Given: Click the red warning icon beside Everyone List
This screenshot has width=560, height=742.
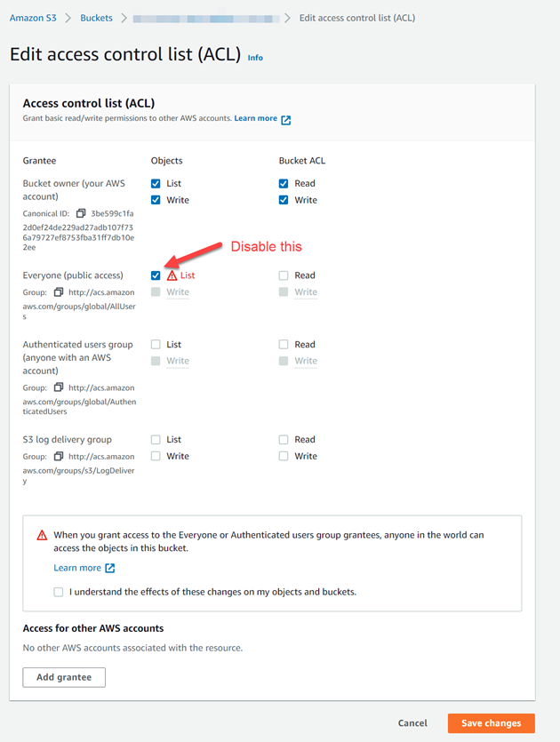Looking at the screenshot, I should pos(172,275).
